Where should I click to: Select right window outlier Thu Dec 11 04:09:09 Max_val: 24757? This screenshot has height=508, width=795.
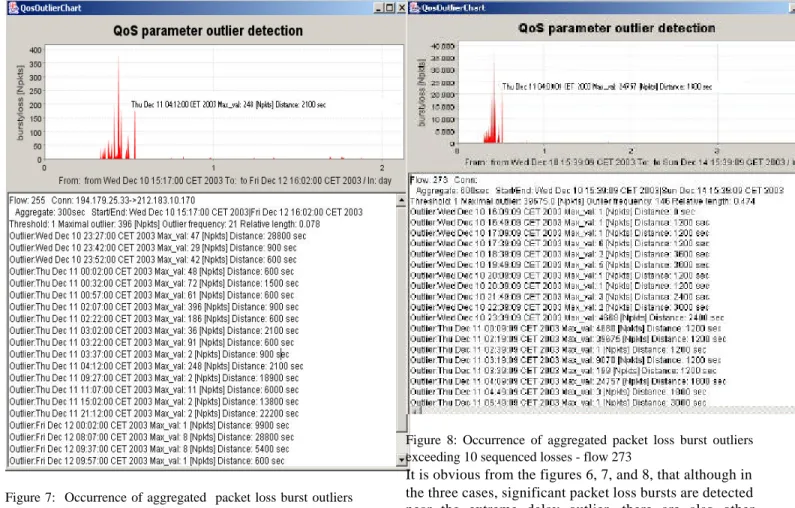tap(568, 381)
